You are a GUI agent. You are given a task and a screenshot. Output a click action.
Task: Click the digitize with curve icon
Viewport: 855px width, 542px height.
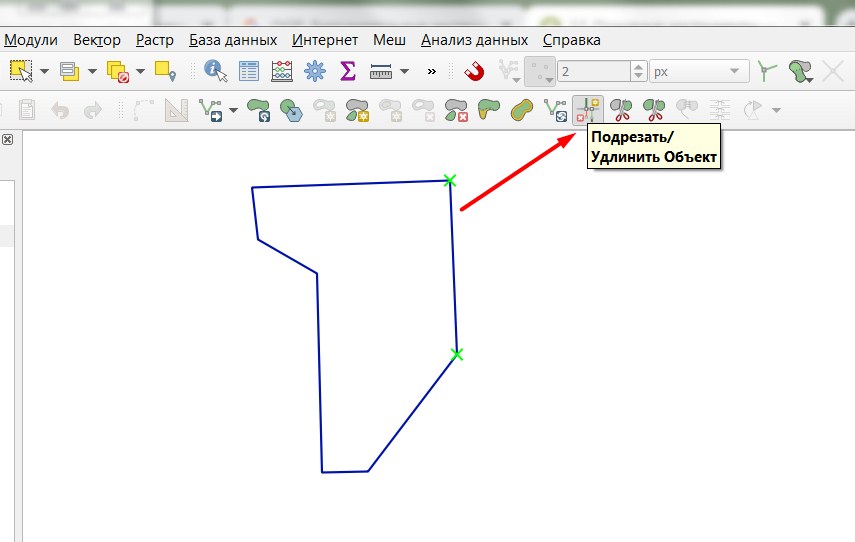point(143,110)
